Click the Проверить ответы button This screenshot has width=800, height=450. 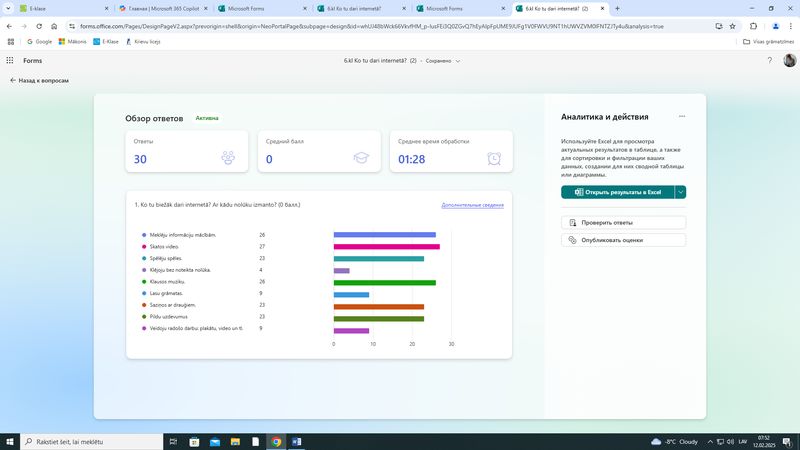coord(623,223)
